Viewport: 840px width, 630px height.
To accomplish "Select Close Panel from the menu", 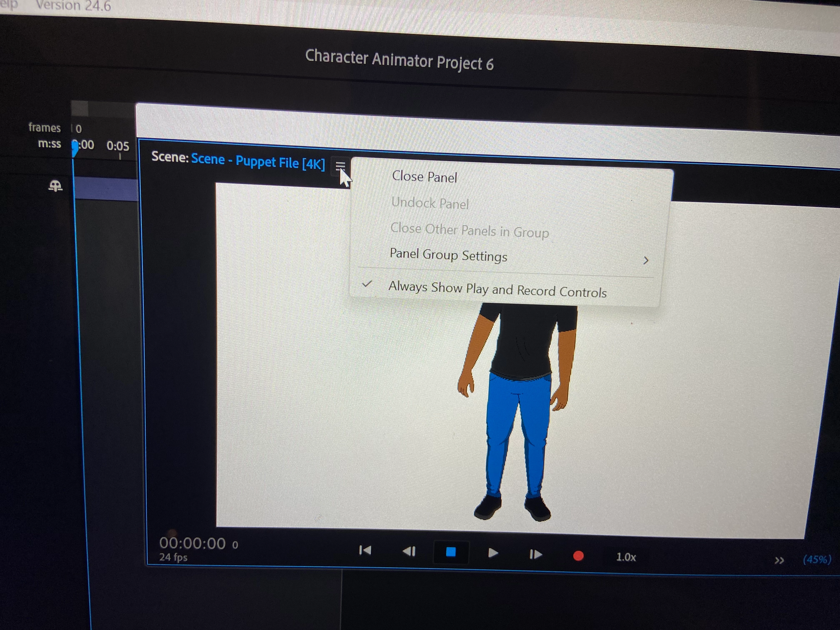I will coord(424,177).
